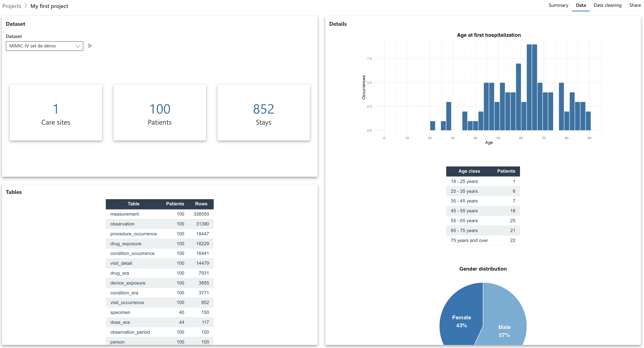Click the 852 Stays card
The width and height of the screenshot is (644, 348).
pos(263,113)
